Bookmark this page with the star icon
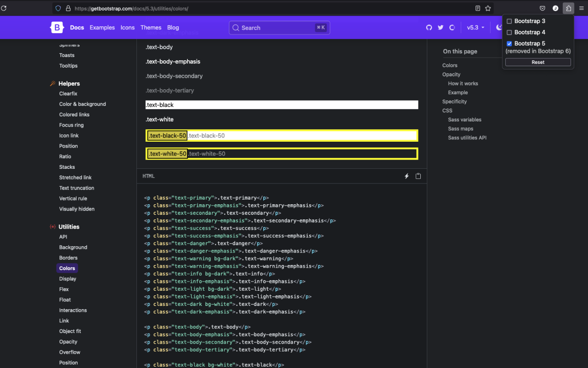 point(488,8)
